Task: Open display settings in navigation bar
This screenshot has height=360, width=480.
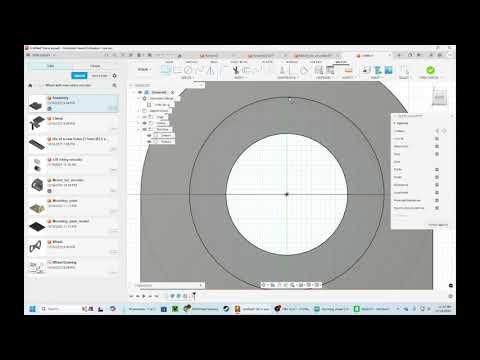Action: click(x=301, y=285)
